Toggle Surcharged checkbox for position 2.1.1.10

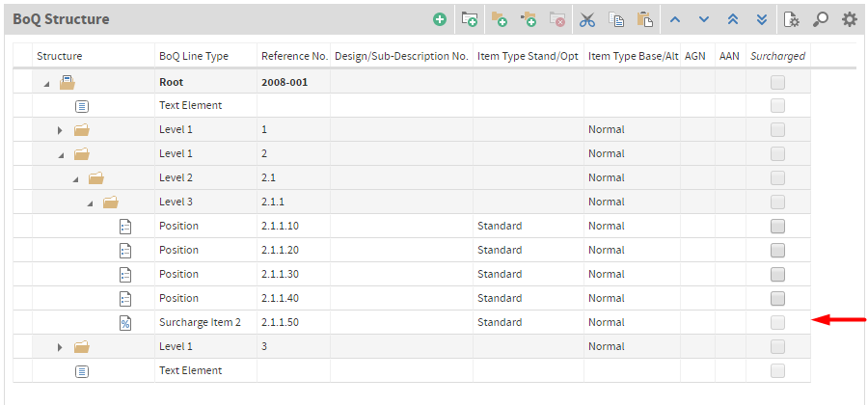(777, 226)
